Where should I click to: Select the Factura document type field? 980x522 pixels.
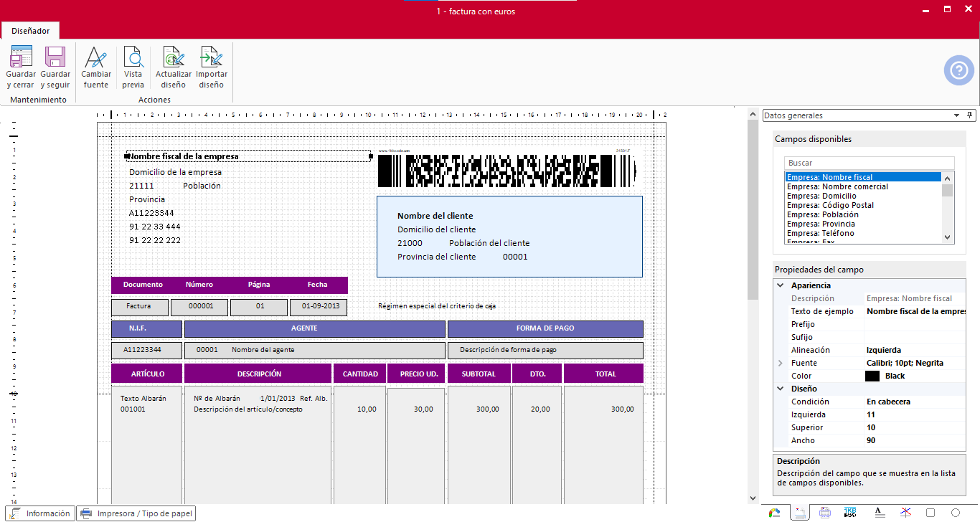click(x=139, y=307)
